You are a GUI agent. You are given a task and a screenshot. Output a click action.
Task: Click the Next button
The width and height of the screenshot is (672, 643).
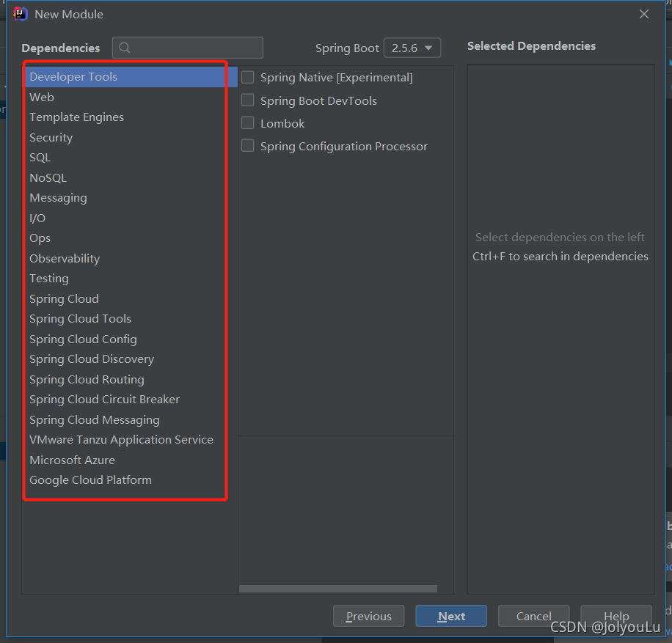(x=451, y=616)
